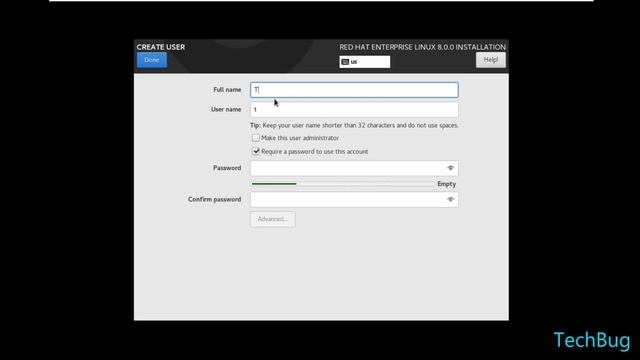Viewport: 640px width, 360px height.
Task: Click the blue Done button
Action: 152,60
